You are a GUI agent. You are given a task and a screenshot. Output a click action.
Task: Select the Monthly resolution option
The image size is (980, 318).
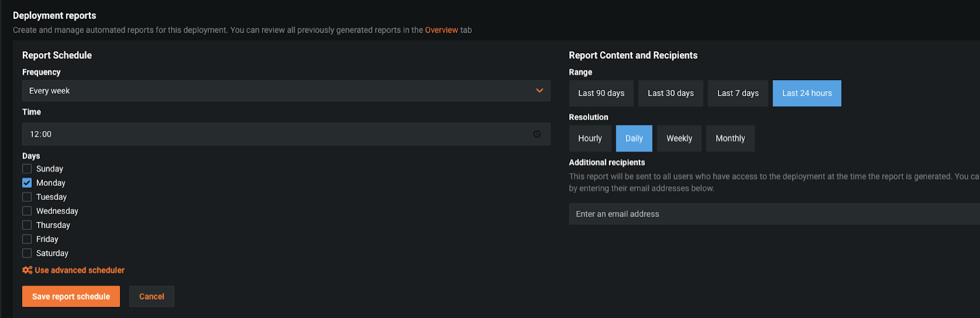click(x=730, y=139)
